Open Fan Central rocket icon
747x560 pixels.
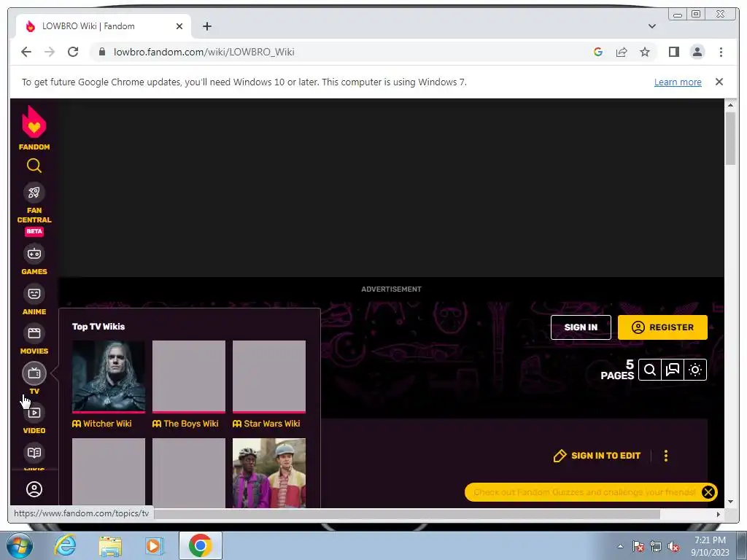click(34, 192)
